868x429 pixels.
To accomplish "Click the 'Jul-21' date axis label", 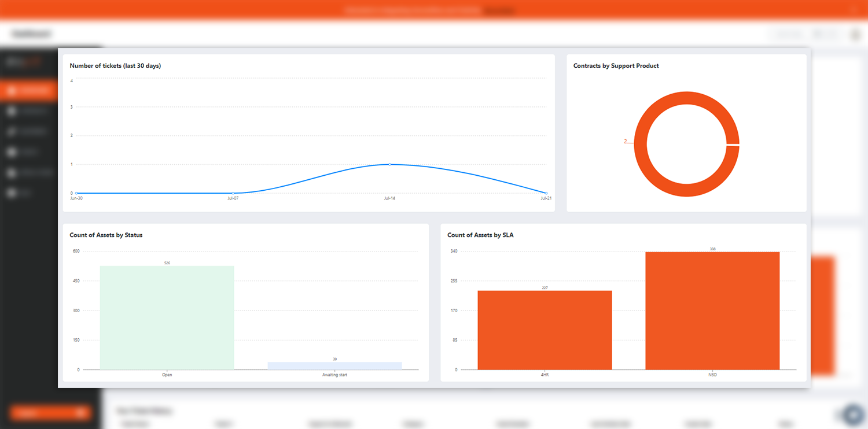I will (x=545, y=198).
